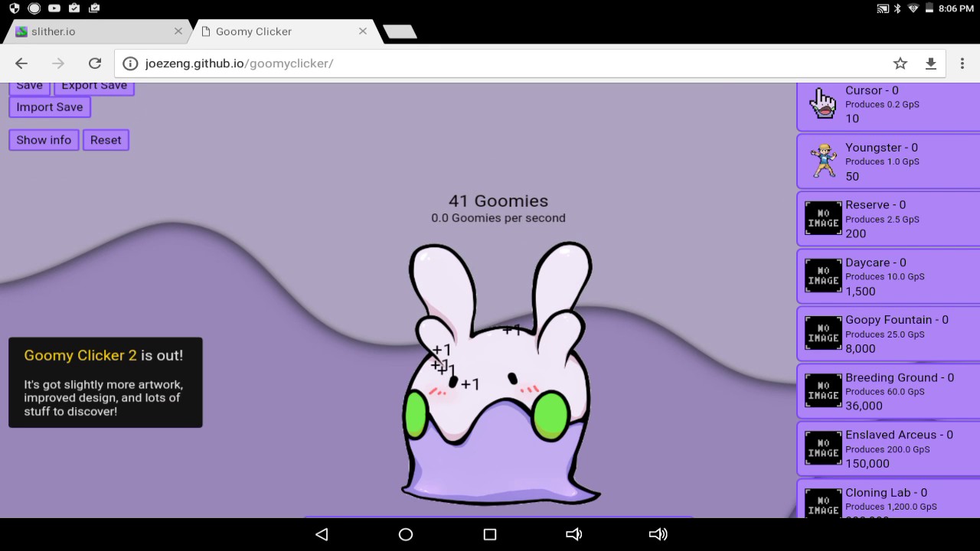Reload the Goomy Clicker page

pos(95,64)
